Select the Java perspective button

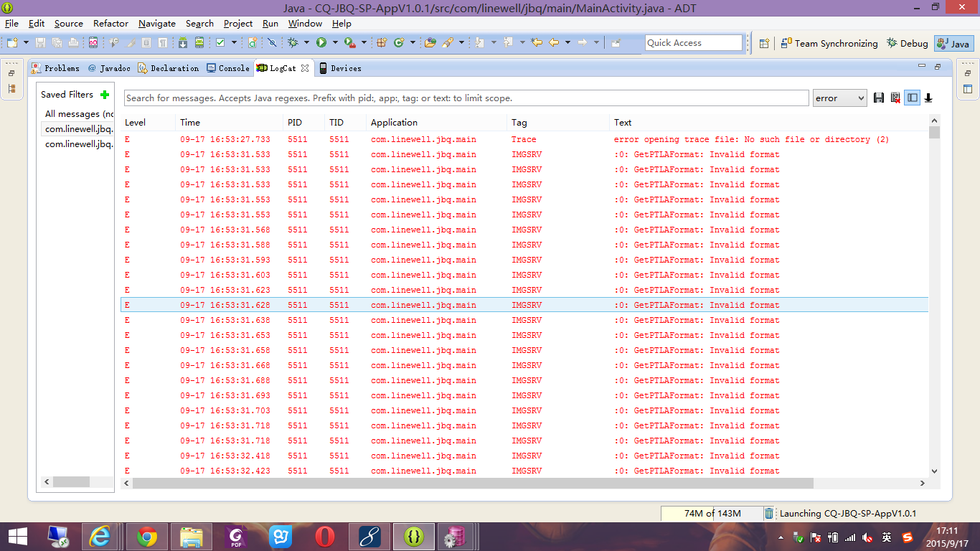954,43
